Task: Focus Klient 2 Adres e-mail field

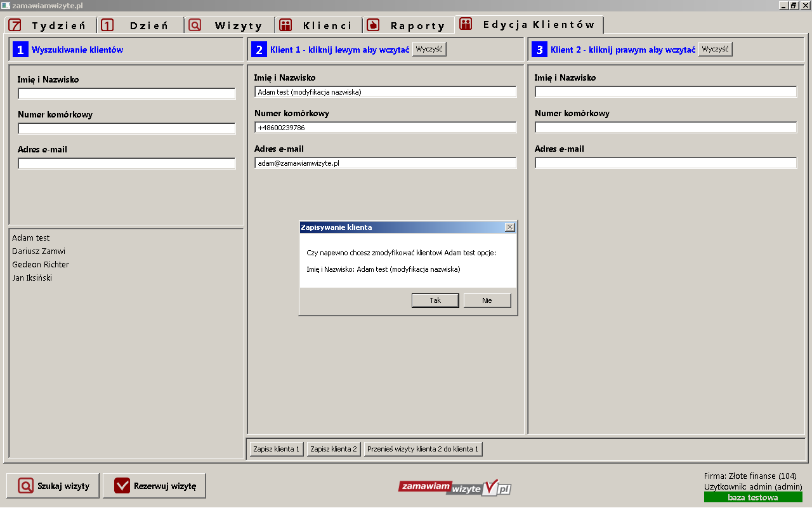Action: (x=666, y=163)
